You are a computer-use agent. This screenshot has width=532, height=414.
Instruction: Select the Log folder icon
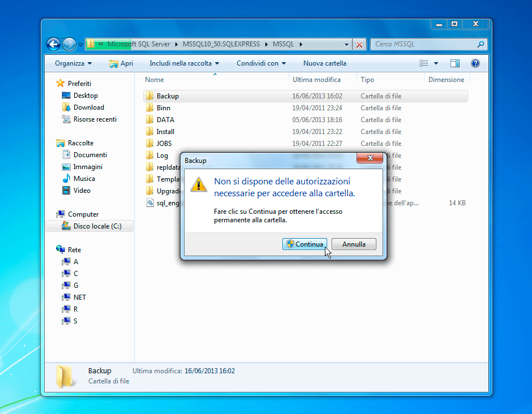coord(149,156)
